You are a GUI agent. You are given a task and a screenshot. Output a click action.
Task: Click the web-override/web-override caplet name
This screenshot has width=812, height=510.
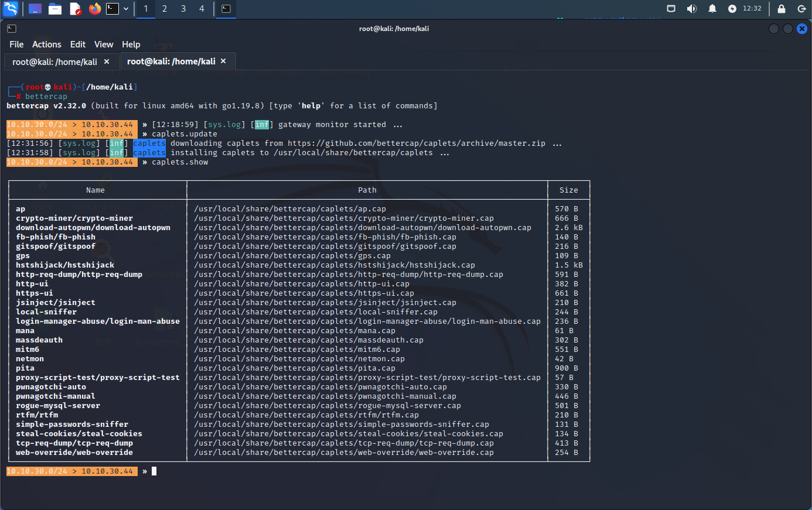coord(74,453)
